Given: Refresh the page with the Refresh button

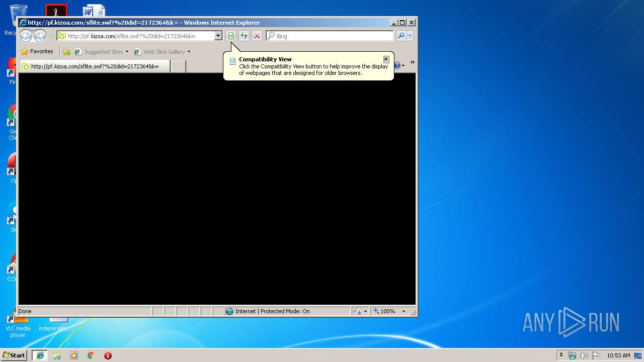Looking at the screenshot, I should [x=244, y=36].
